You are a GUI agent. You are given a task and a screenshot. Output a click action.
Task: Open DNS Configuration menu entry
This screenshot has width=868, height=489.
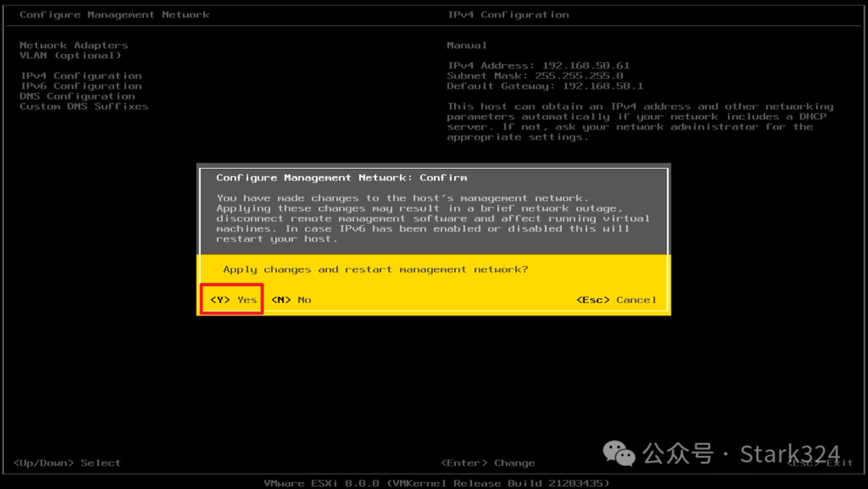coord(77,96)
